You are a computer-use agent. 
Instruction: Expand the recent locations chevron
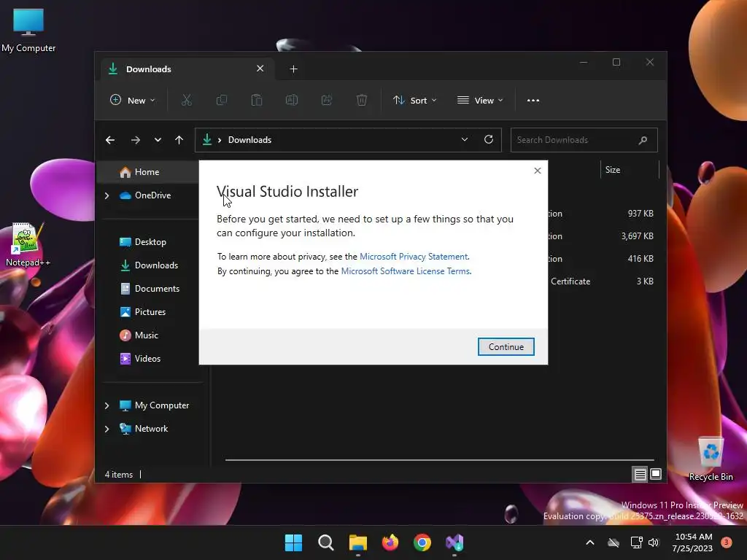(x=158, y=140)
